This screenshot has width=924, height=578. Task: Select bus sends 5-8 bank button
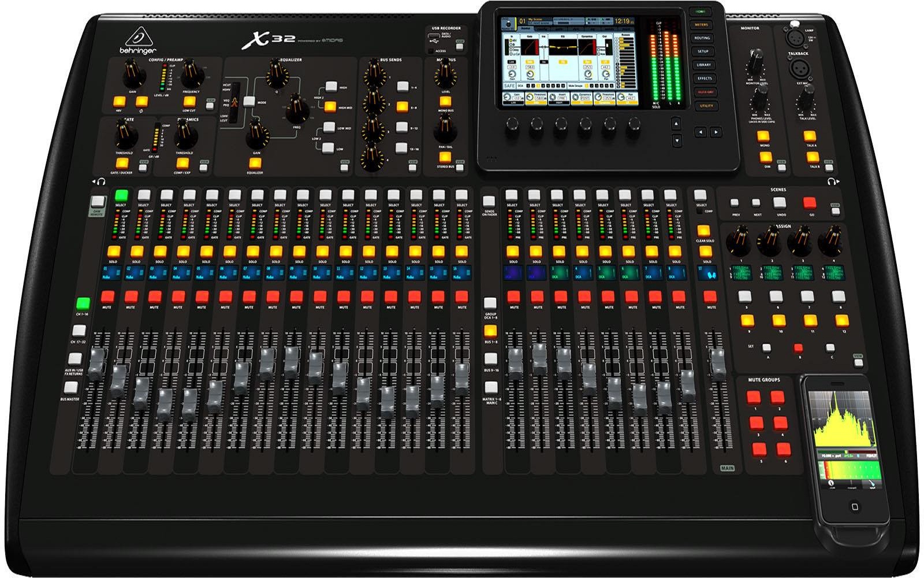click(x=402, y=107)
